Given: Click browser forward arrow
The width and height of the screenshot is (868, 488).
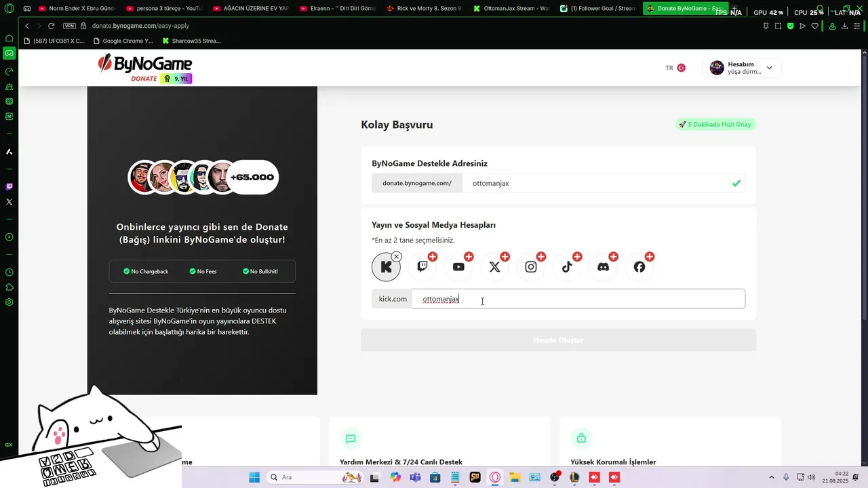Looking at the screenshot, I should [39, 26].
